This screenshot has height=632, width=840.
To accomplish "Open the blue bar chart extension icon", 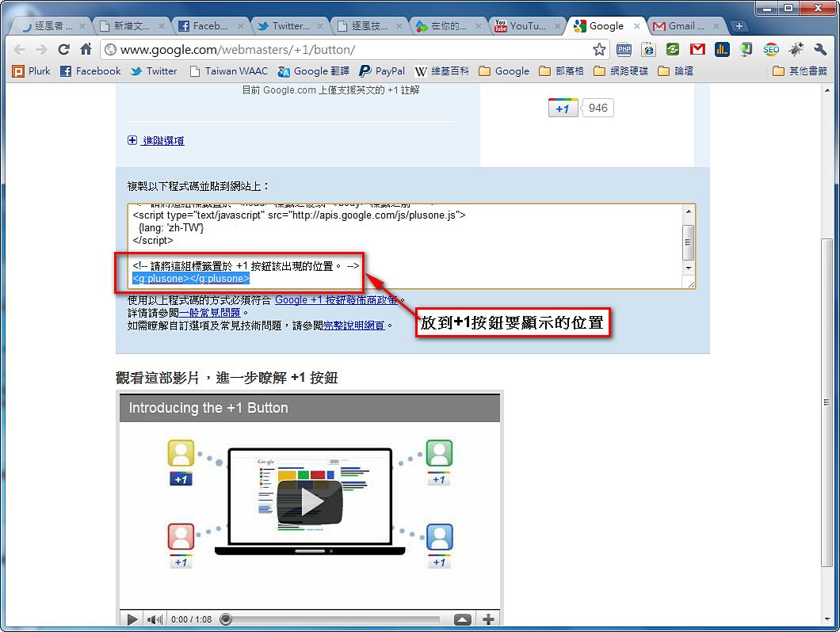I will (x=722, y=50).
